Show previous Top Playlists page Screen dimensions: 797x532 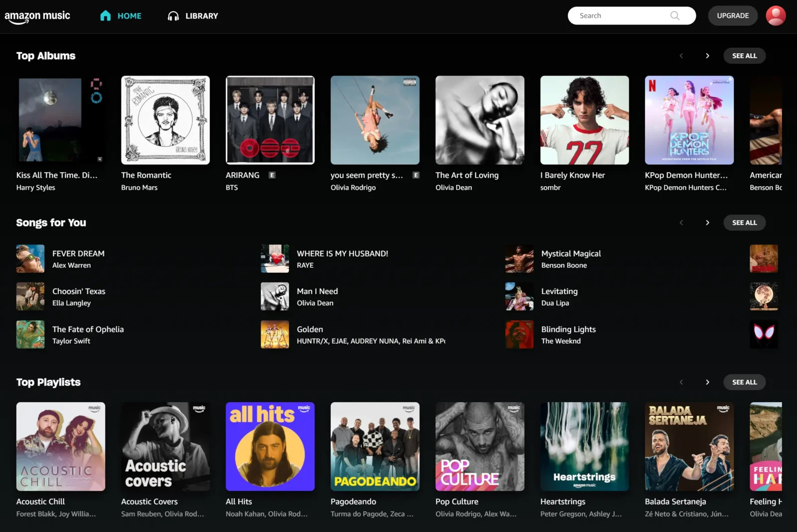[x=681, y=382]
